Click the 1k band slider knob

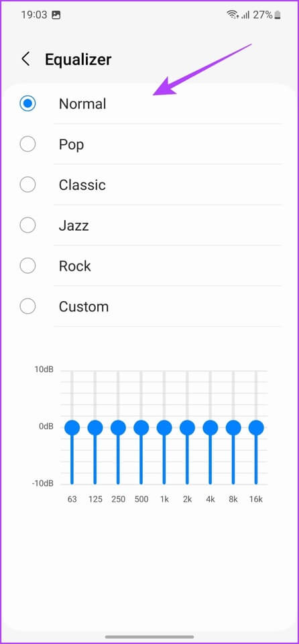click(164, 427)
